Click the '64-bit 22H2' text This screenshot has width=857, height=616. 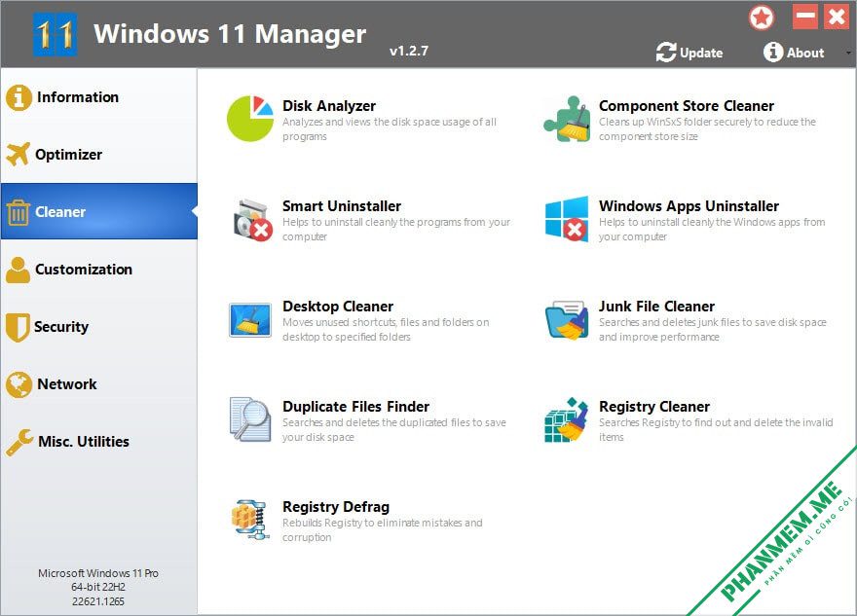98,587
